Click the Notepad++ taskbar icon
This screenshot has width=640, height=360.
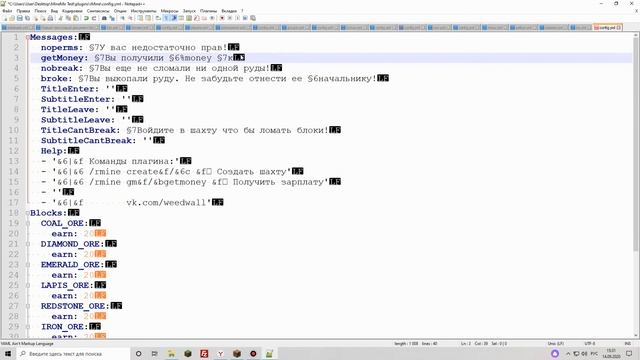(x=269, y=353)
